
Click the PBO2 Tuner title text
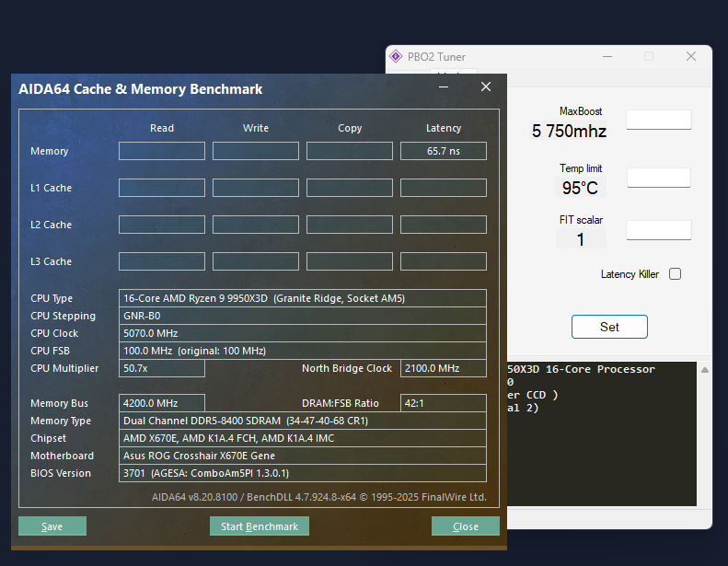[x=436, y=57]
